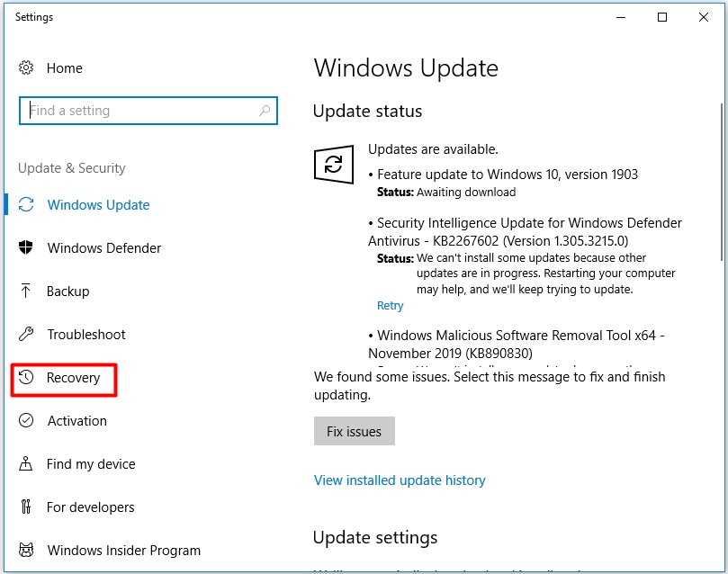The height and width of the screenshot is (574, 728).
Task: Open For developers settings
Action: click(91, 507)
